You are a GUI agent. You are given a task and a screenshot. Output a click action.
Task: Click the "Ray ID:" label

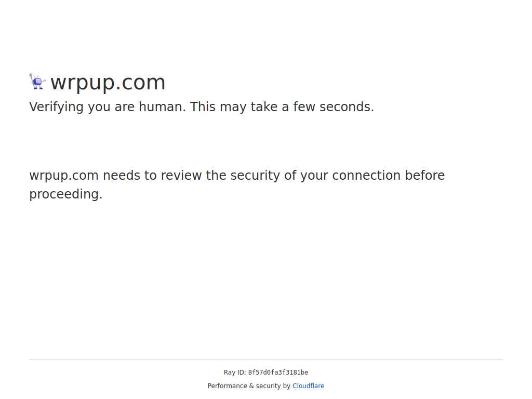point(235,372)
